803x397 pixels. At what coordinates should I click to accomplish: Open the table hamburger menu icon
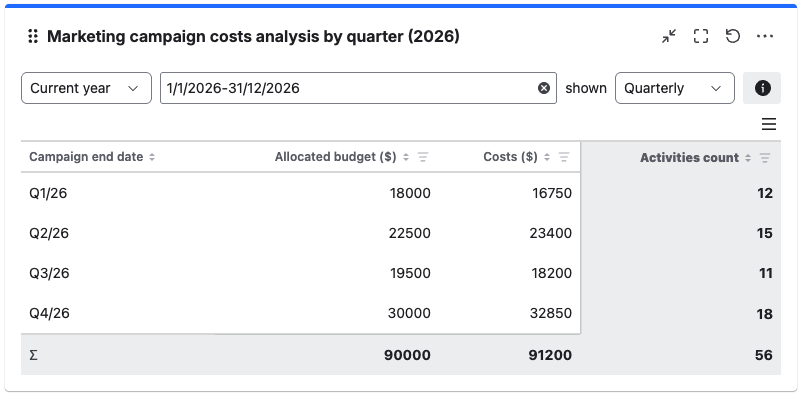click(x=769, y=124)
